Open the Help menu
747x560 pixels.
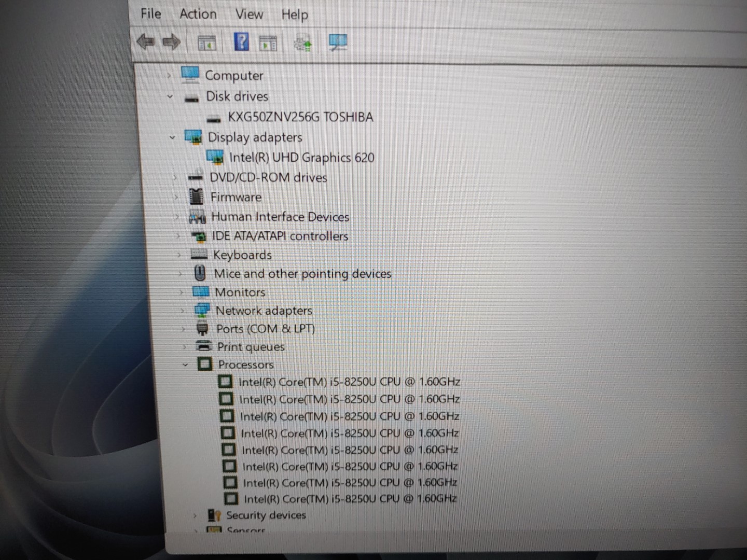pyautogui.click(x=295, y=15)
